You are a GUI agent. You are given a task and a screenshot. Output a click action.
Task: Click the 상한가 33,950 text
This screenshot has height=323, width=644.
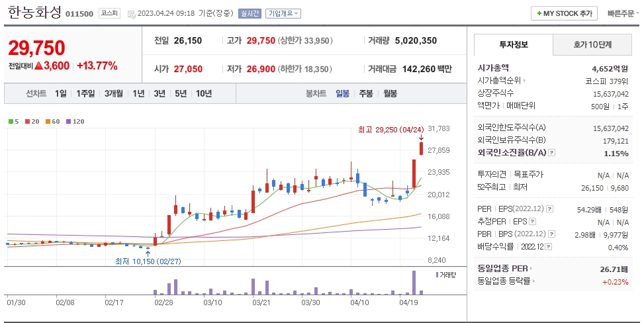(x=305, y=40)
